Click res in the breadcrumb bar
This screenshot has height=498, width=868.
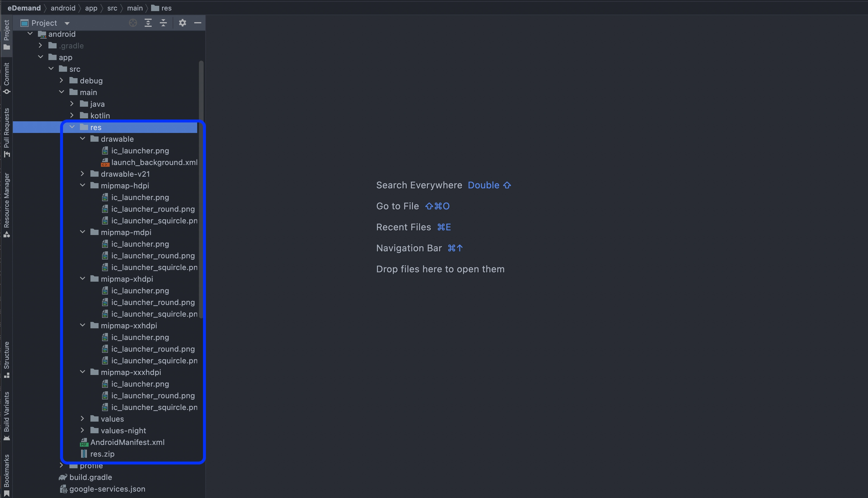pyautogui.click(x=162, y=8)
